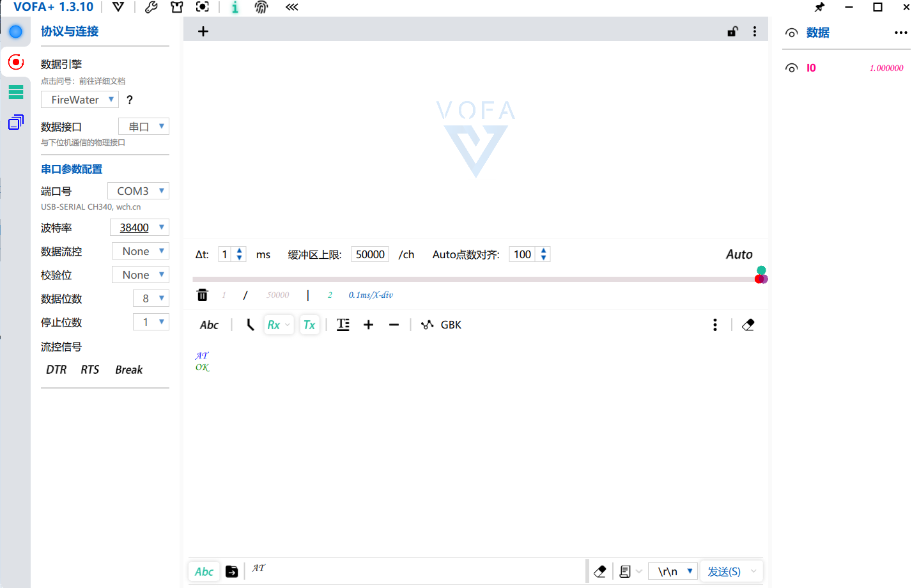Click the phone handset icon in toolbar
This screenshot has height=588, width=919.
(x=250, y=325)
